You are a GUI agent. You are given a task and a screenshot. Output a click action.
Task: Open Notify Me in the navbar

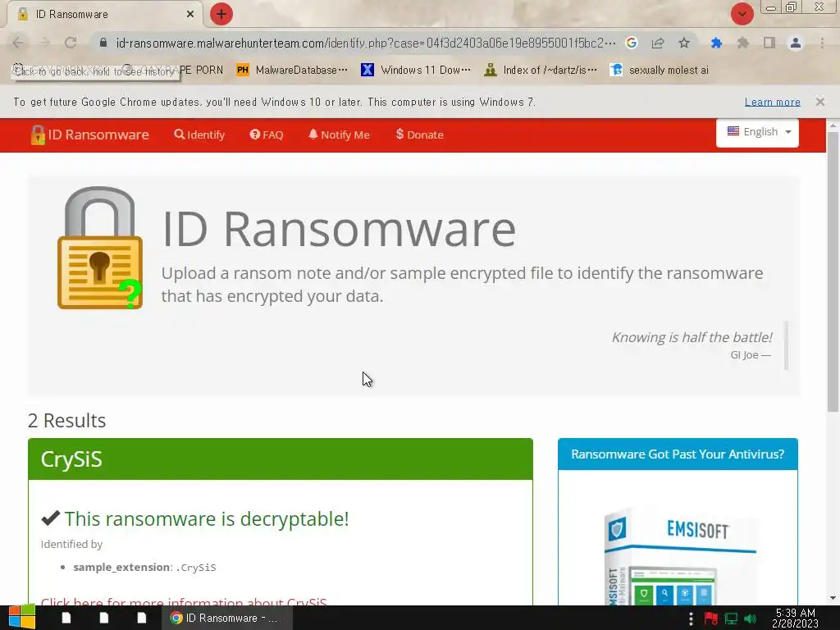[x=339, y=135]
